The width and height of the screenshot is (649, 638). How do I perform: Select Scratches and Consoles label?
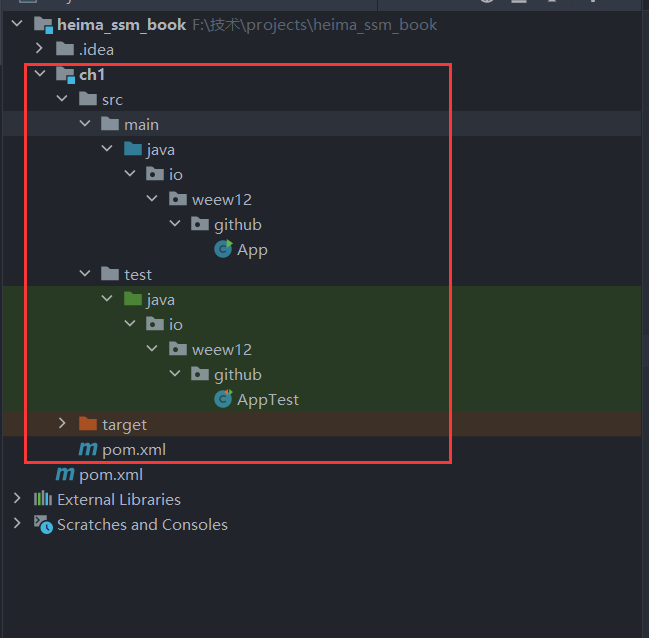tap(142, 525)
